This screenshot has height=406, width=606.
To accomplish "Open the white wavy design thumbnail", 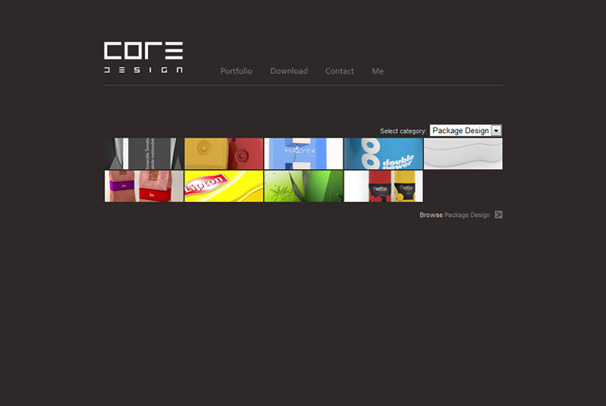I will point(463,154).
